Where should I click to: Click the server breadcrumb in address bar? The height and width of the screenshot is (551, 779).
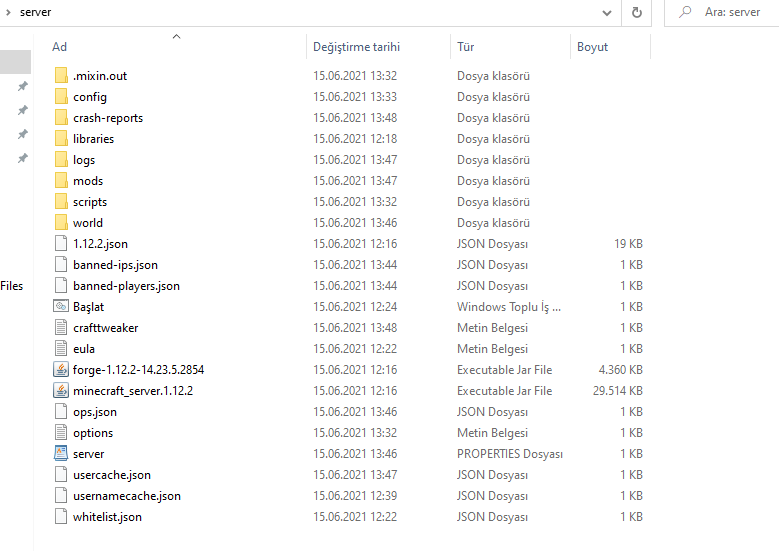click(x=35, y=12)
